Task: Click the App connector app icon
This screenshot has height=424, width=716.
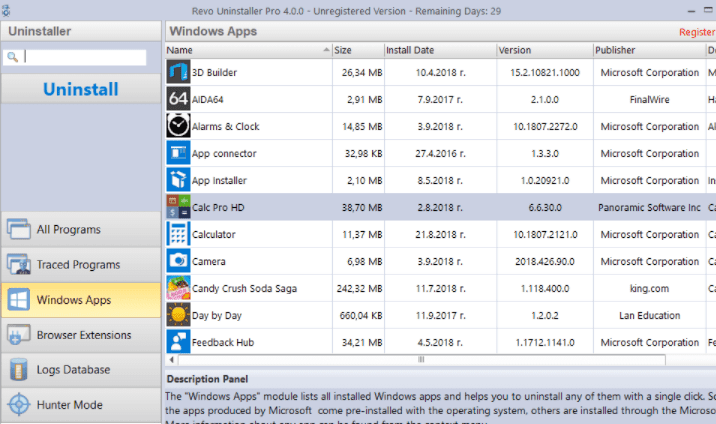Action: 178,153
